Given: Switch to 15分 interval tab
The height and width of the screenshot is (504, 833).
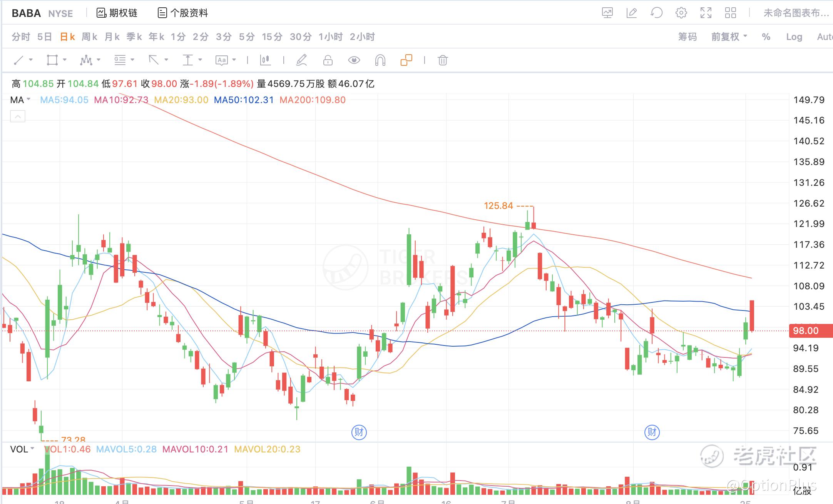Looking at the screenshot, I should (272, 37).
